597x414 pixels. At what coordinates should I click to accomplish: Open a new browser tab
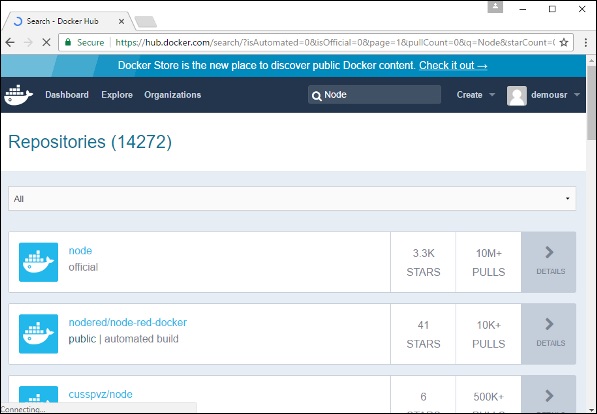(146, 22)
